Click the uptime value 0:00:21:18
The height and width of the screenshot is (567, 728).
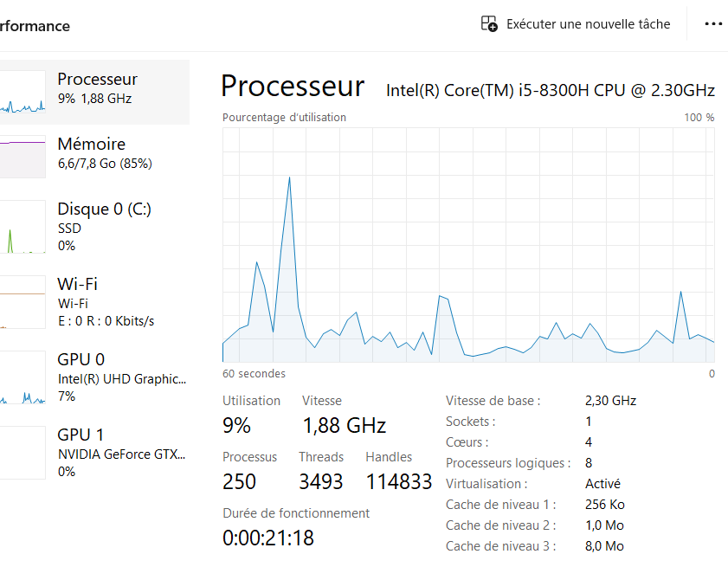pyautogui.click(x=268, y=538)
